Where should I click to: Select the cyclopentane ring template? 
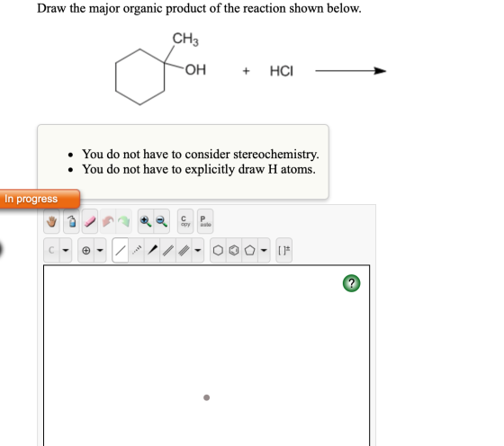click(x=250, y=250)
